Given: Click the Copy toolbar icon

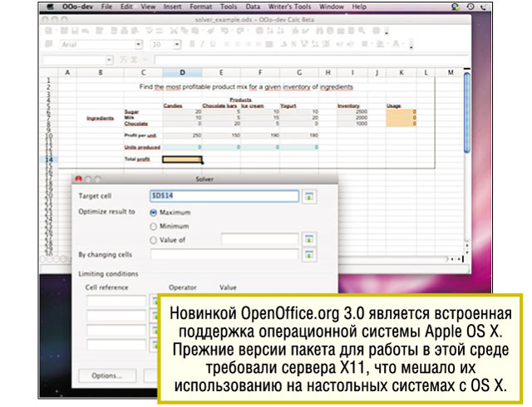Looking at the screenshot, I should click(185, 31).
